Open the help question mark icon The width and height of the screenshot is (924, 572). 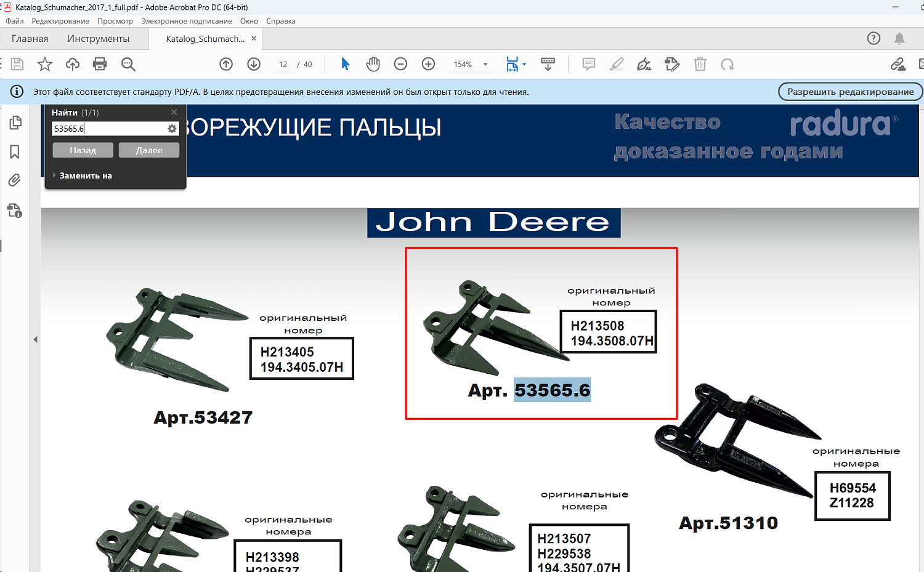point(873,38)
